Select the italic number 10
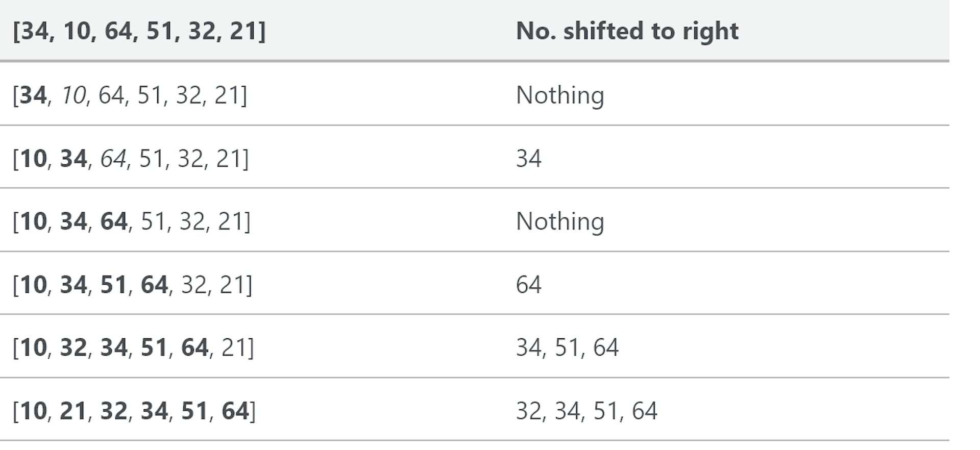This screenshot has height=450, width=980. [x=73, y=95]
